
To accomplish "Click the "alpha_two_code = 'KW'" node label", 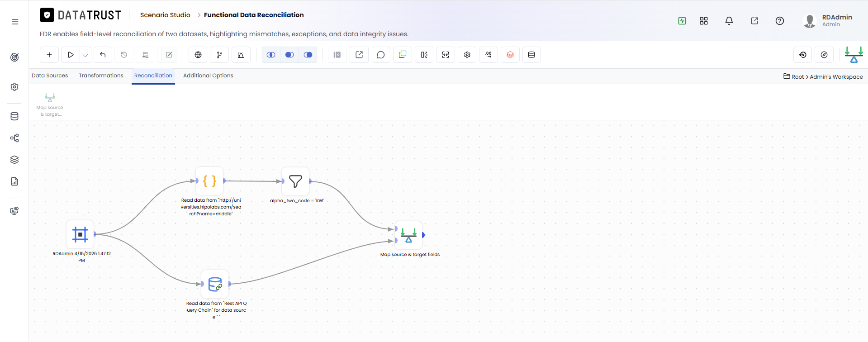I will (x=297, y=200).
